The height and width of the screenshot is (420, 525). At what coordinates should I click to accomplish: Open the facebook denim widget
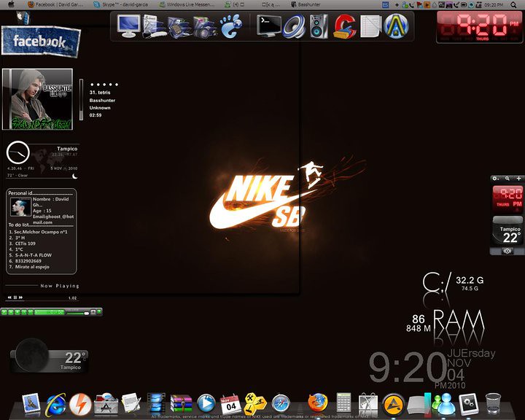pos(41,42)
